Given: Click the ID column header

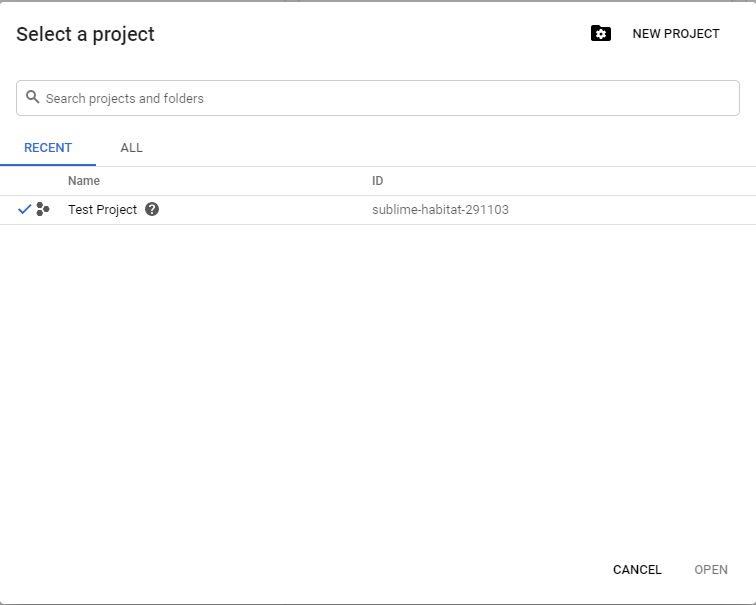Looking at the screenshot, I should tap(378, 181).
